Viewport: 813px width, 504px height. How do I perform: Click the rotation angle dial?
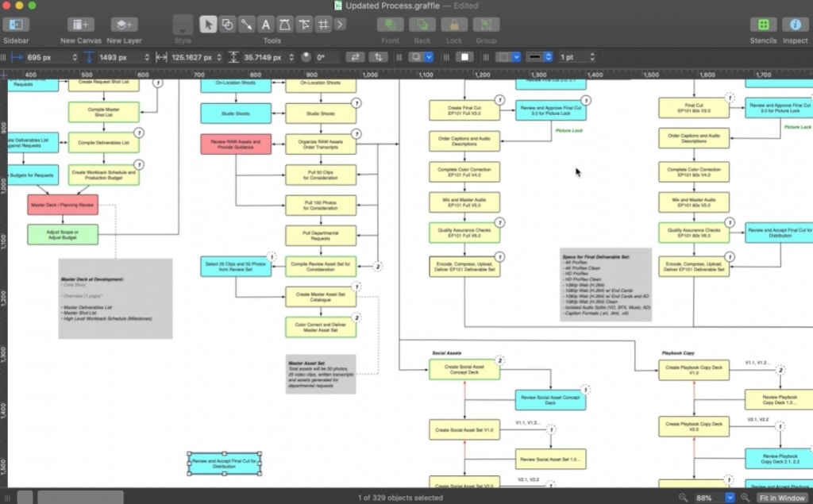[x=306, y=57]
